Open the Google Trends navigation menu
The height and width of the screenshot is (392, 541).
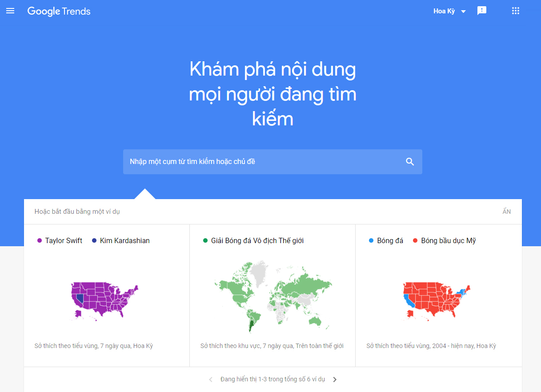10,11
